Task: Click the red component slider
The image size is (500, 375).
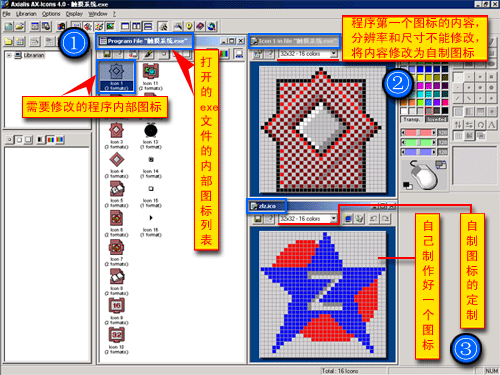Action: click(x=418, y=132)
